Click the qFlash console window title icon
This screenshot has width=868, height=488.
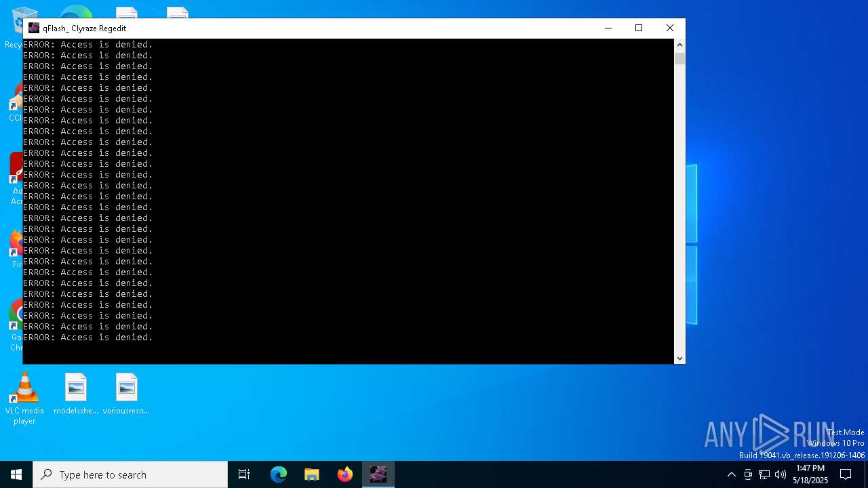[x=34, y=28]
